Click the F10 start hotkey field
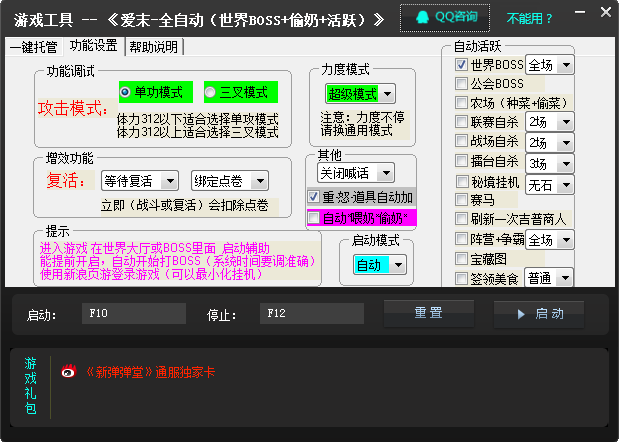 click(x=134, y=314)
